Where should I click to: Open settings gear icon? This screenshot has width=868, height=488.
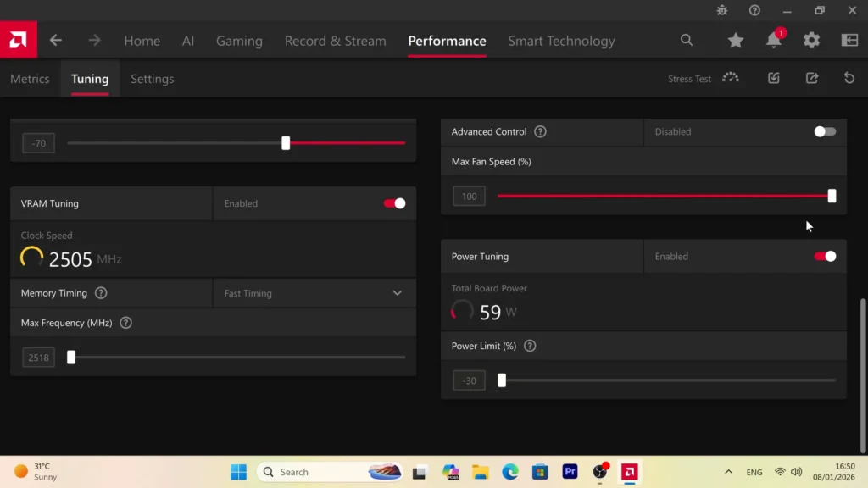coord(811,40)
